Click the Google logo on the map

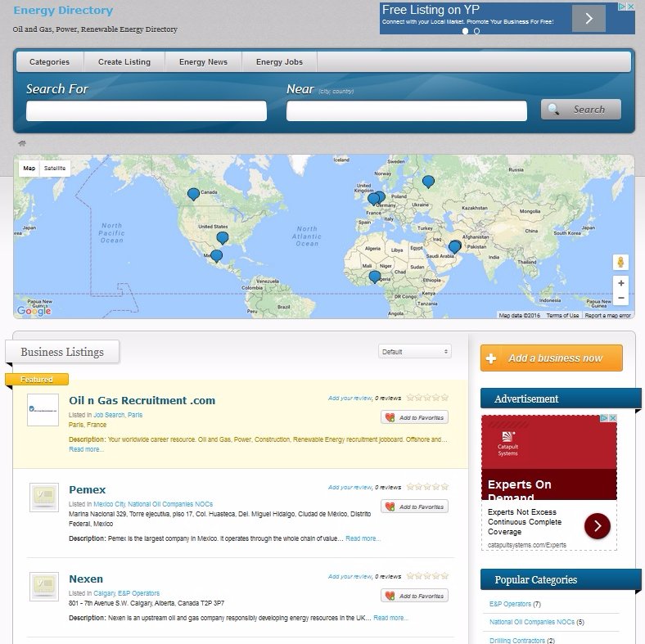pyautogui.click(x=34, y=311)
